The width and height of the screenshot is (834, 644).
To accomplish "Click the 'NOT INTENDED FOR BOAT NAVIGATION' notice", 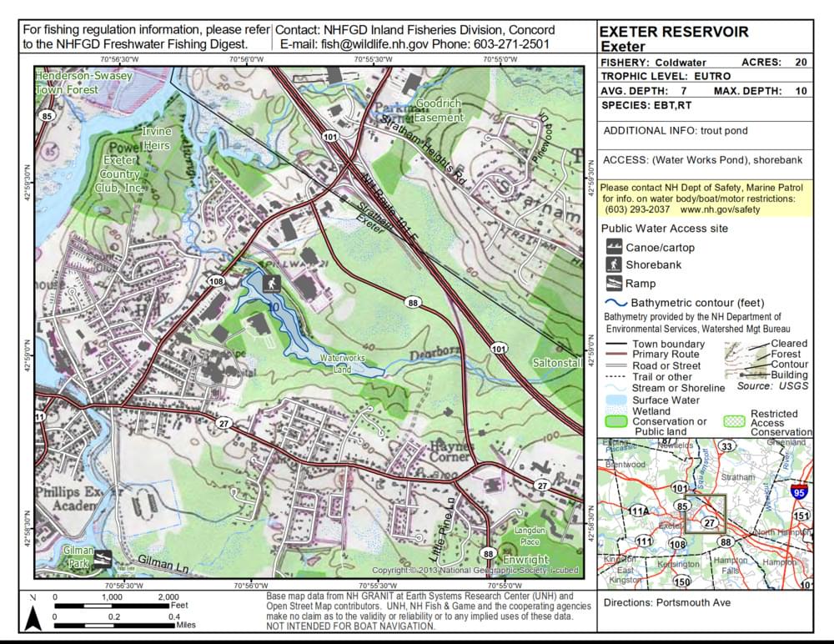I will point(350,626).
